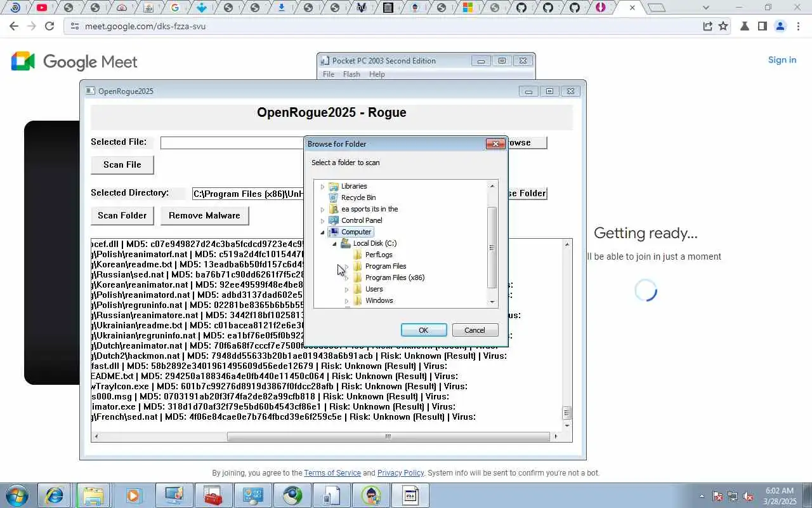Switch to the Google browser tab
Screen dimensions: 812x508
pyautogui.click(x=174, y=8)
